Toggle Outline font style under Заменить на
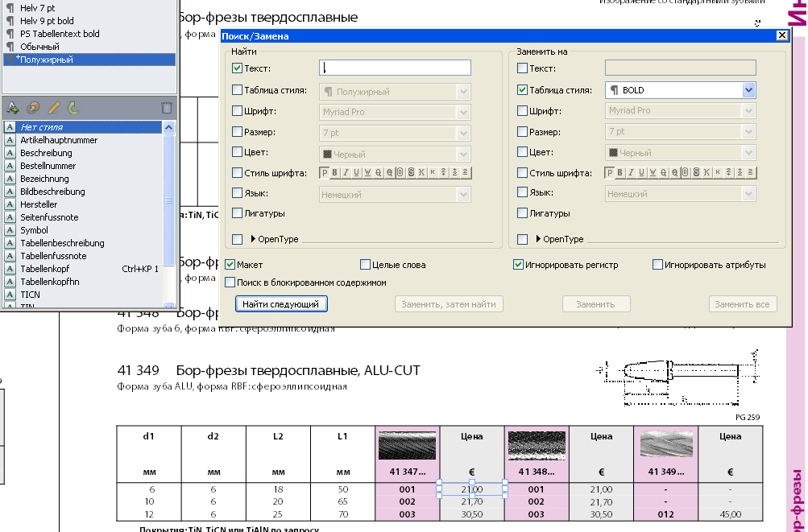Image resolution: width=808 pixels, height=532 pixels. pos(686,173)
